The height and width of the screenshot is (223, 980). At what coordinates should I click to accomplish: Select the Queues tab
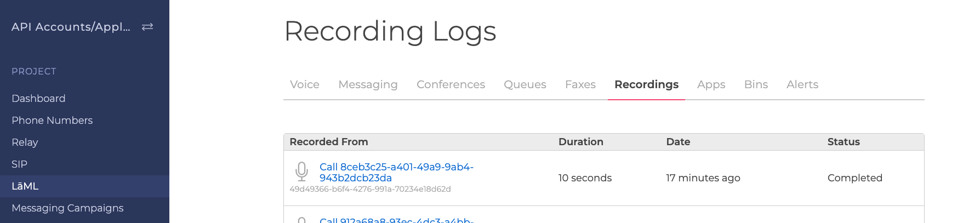click(x=525, y=84)
